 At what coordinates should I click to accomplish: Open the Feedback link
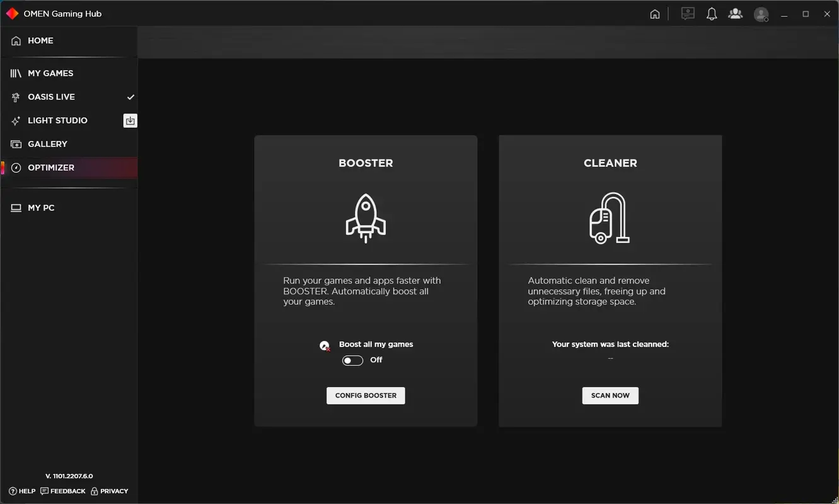(x=63, y=491)
